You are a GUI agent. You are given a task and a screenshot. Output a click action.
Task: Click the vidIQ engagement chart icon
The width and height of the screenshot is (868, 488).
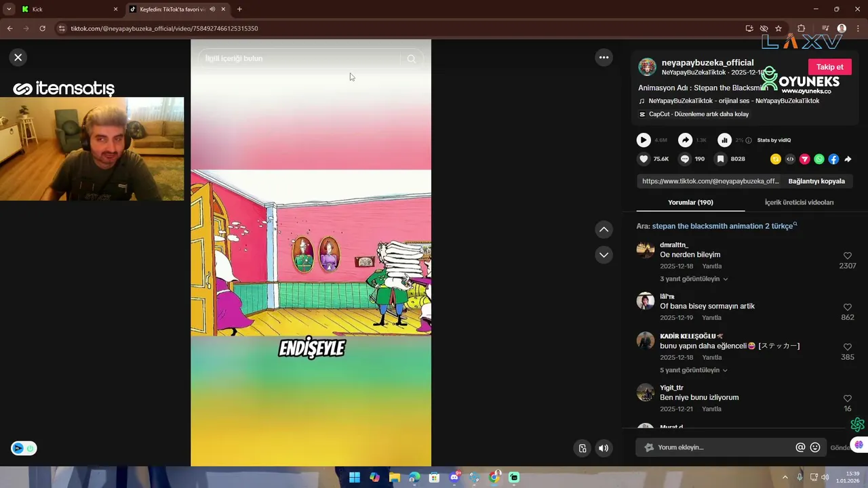(x=725, y=140)
